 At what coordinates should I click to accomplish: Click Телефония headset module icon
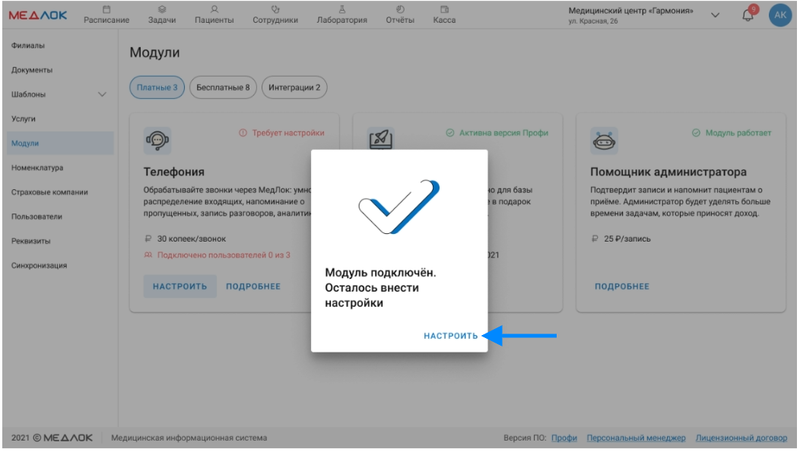[157, 140]
